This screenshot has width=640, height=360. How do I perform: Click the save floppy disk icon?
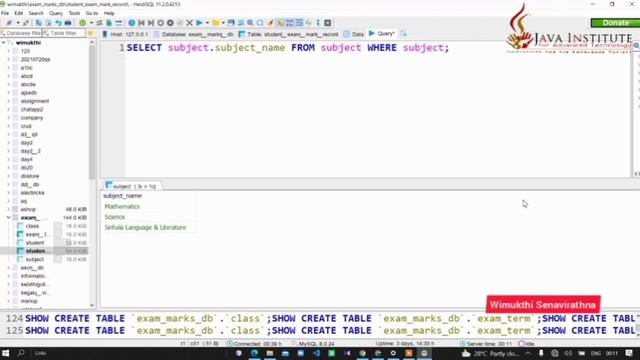(x=231, y=23)
